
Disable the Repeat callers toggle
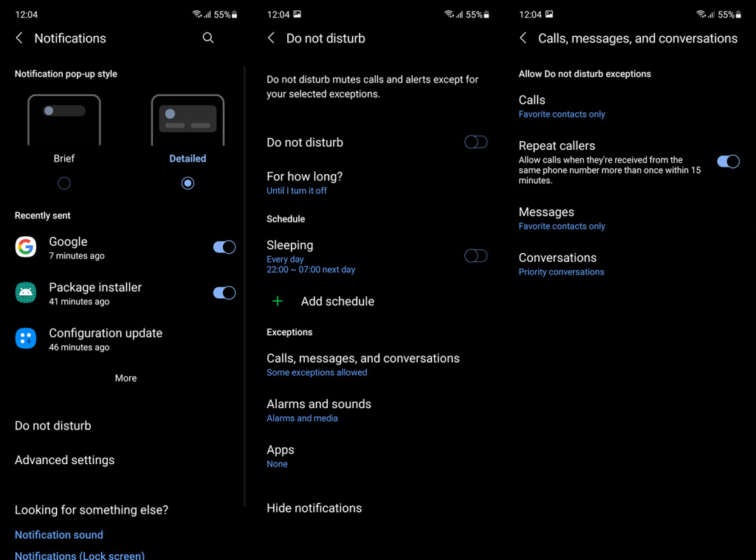point(728,162)
